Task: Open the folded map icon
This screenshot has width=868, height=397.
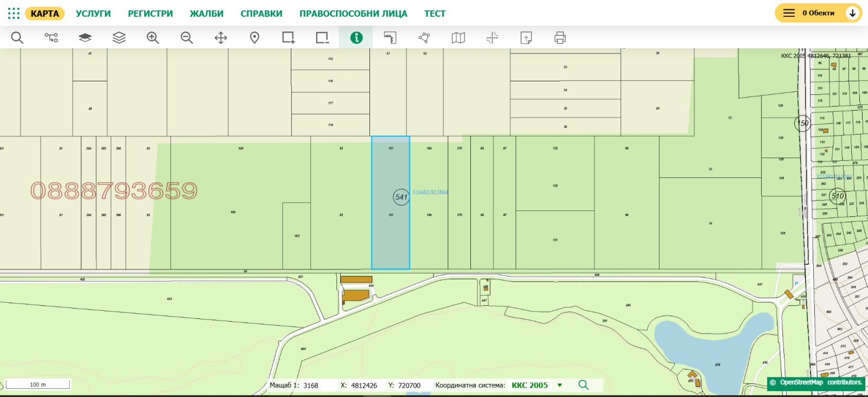Action: 458,37
